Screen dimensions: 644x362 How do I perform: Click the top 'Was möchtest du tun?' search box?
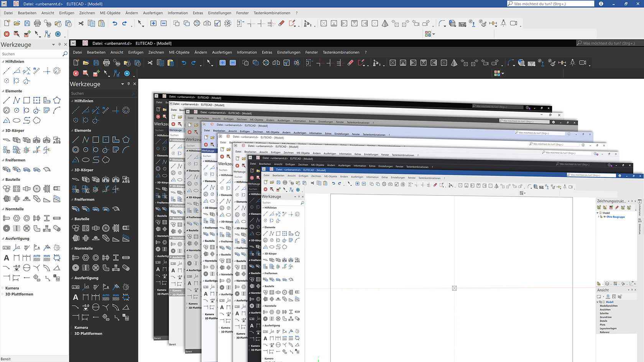coord(550,4)
